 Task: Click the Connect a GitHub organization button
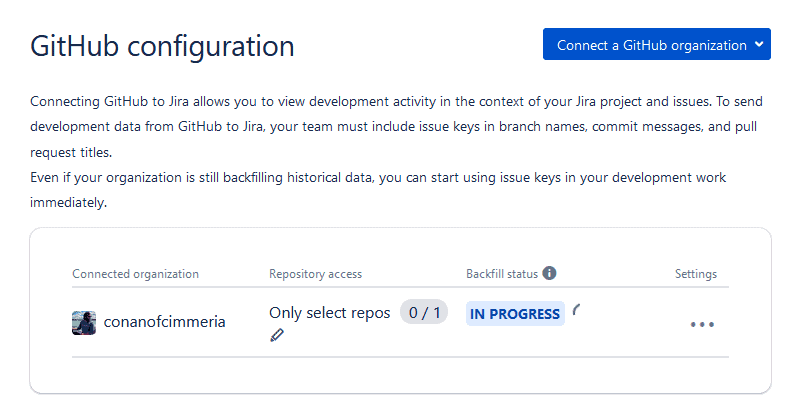point(656,44)
